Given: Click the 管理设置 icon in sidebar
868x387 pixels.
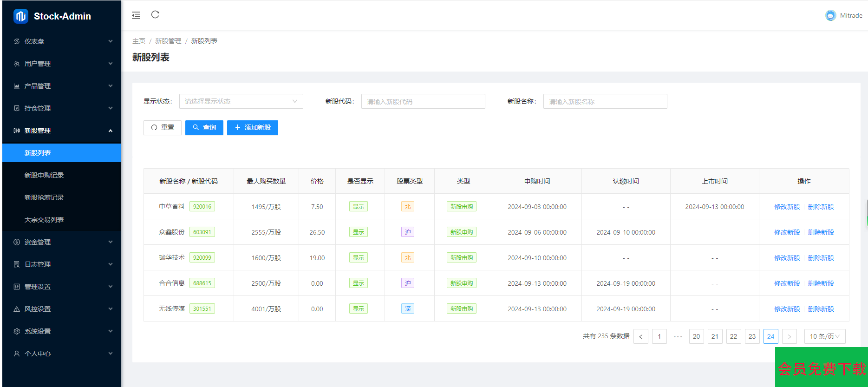Looking at the screenshot, I should (17, 287).
